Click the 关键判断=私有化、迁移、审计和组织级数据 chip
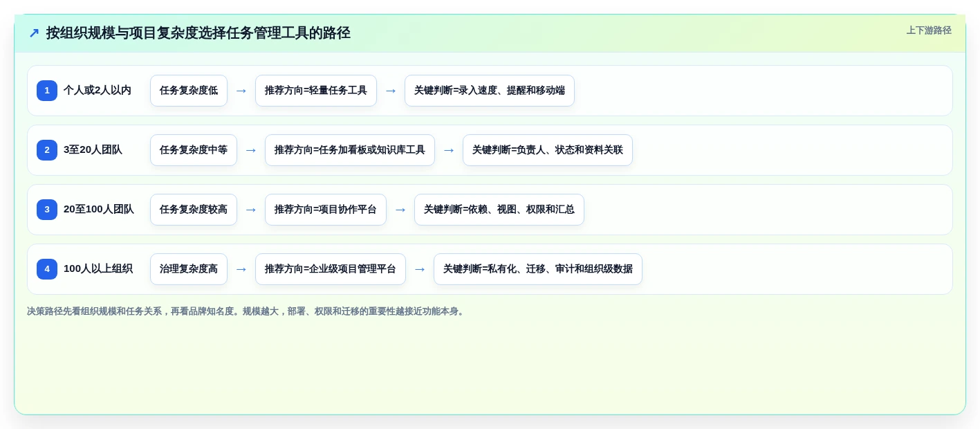Image resolution: width=980 pixels, height=429 pixels. [538, 269]
